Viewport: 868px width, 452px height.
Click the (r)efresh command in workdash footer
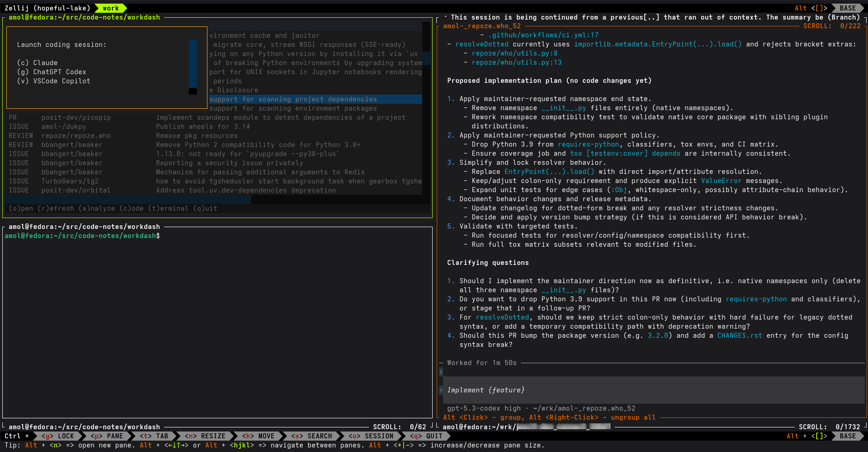pyautogui.click(x=56, y=208)
